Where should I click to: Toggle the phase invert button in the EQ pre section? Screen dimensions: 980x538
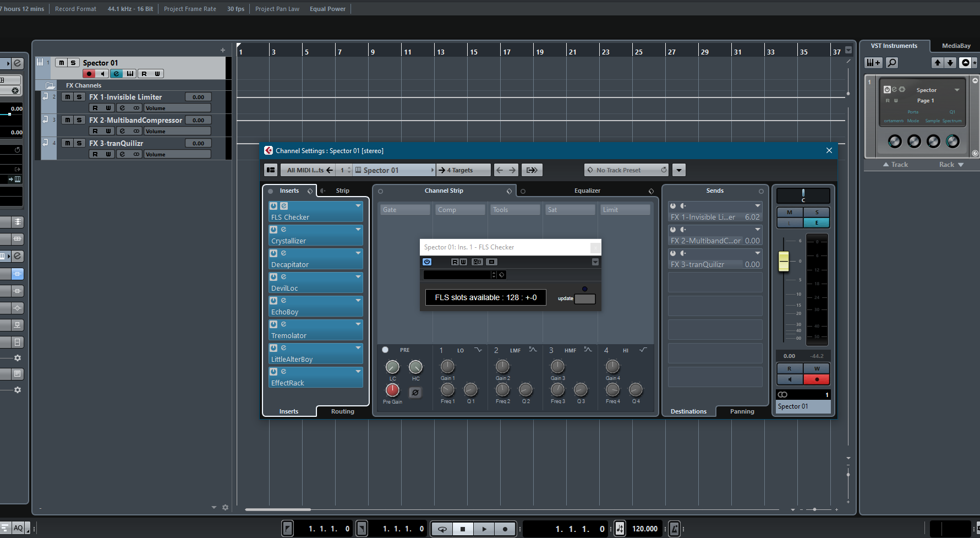[415, 393]
